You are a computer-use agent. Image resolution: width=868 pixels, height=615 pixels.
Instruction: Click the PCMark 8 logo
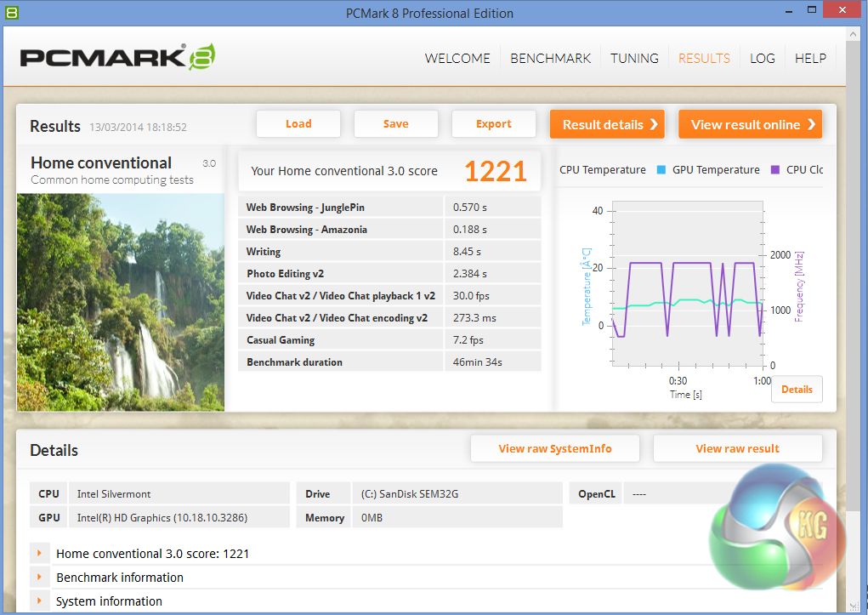pyautogui.click(x=117, y=57)
